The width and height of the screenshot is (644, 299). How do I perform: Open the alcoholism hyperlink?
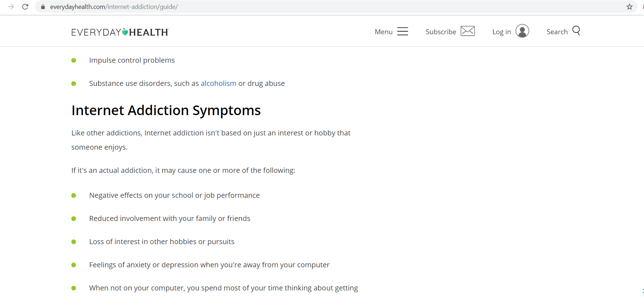[218, 83]
